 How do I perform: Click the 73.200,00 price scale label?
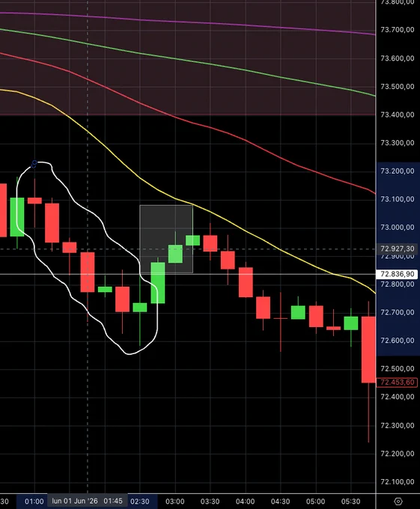point(398,171)
